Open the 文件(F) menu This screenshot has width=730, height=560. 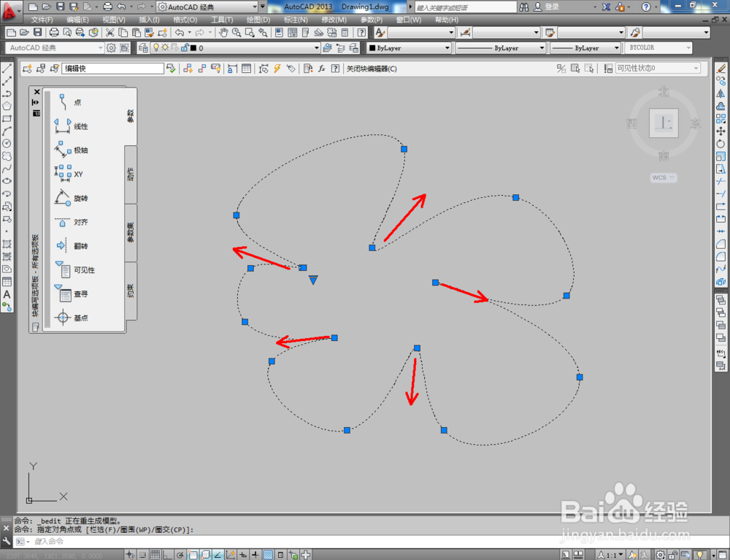click(x=42, y=20)
